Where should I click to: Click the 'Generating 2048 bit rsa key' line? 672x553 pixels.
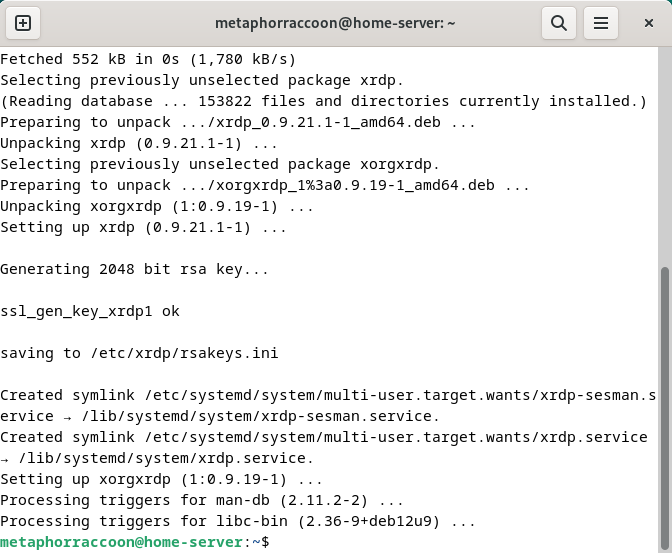coord(135,269)
